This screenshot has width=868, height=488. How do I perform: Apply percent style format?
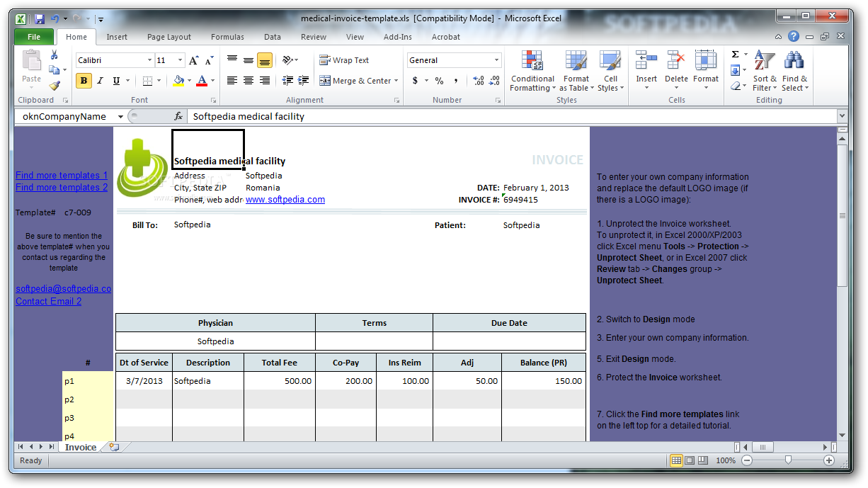click(x=439, y=81)
